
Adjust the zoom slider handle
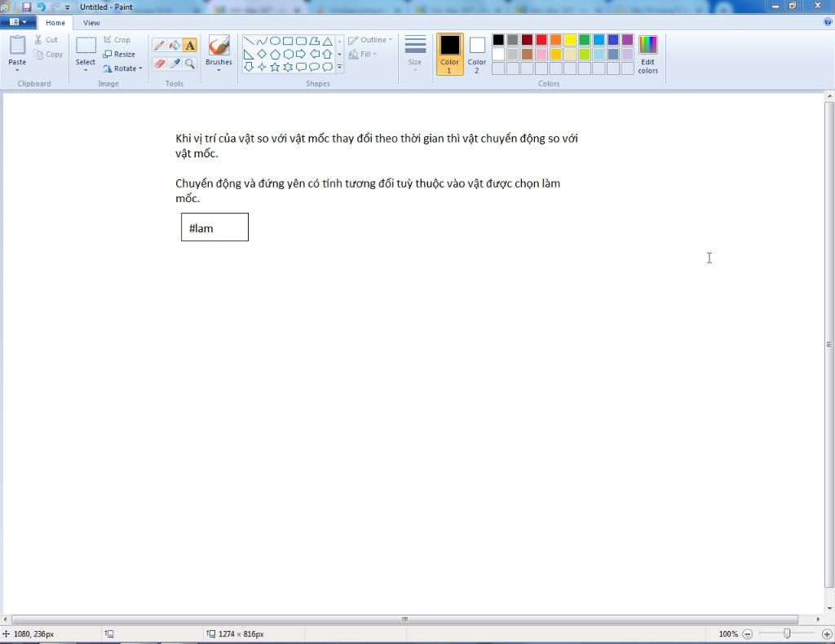[787, 633]
